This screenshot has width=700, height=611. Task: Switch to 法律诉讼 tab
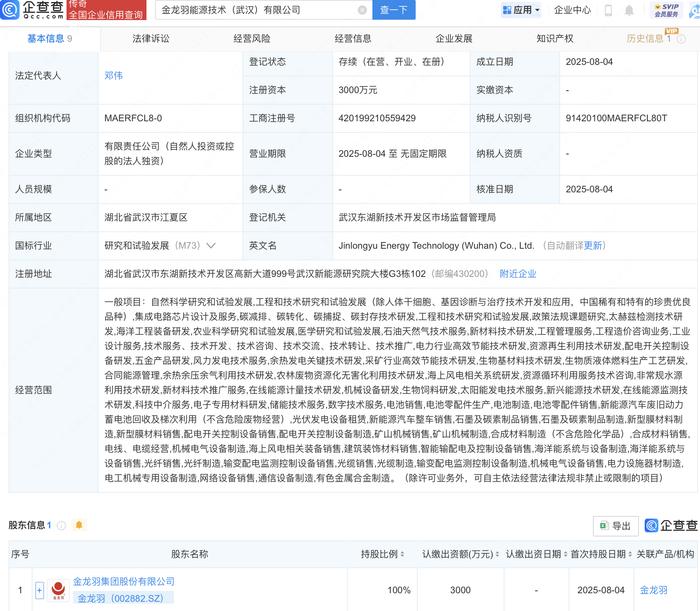tap(151, 39)
